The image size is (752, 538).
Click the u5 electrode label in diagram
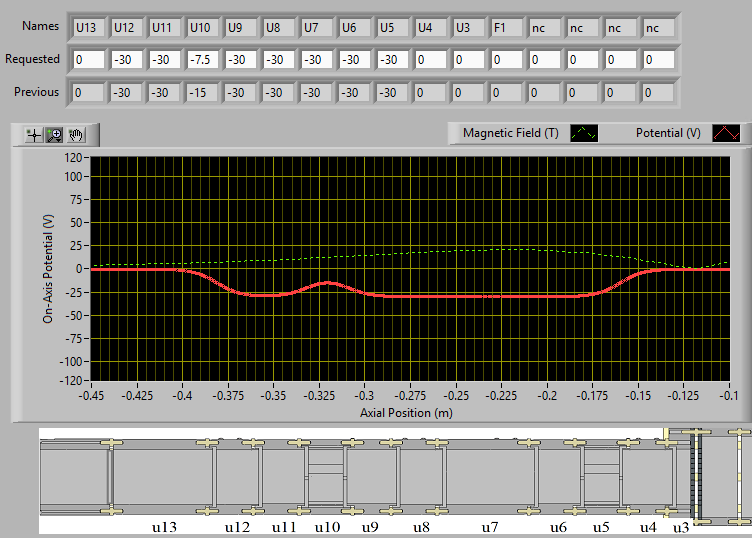601,527
